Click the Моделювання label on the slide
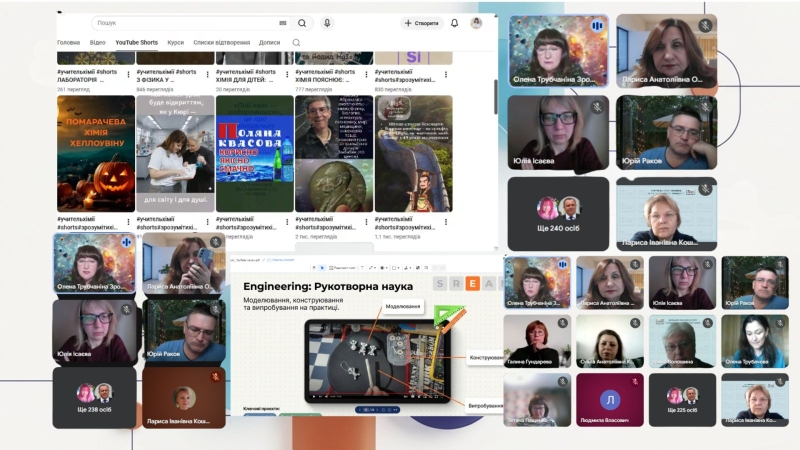This screenshot has width=800, height=450. (x=403, y=306)
